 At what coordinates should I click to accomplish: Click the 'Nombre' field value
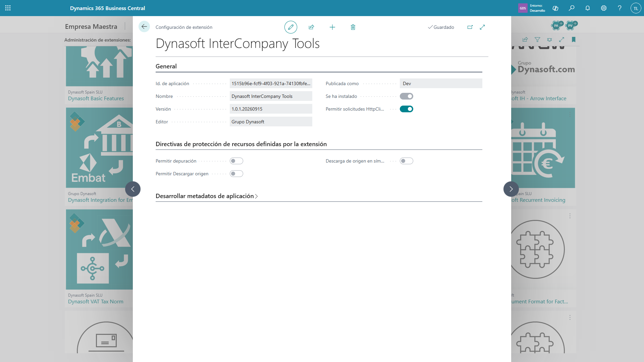(x=271, y=96)
